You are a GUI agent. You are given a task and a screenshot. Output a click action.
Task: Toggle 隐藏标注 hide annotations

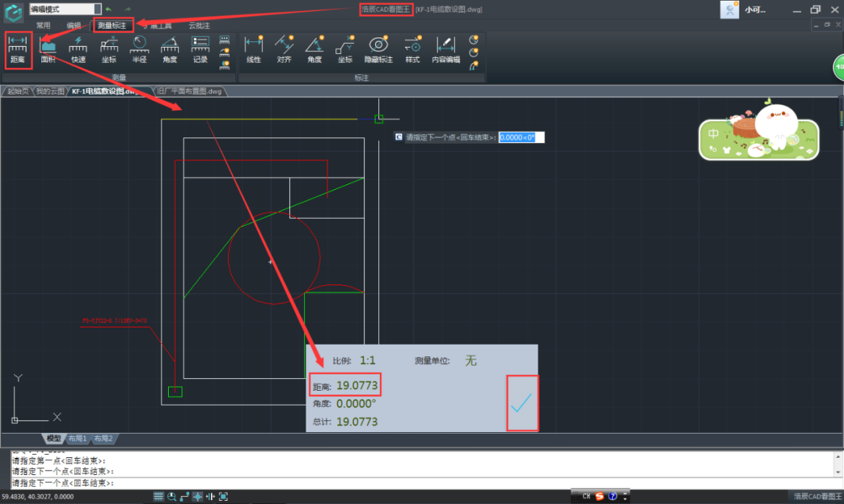(378, 49)
